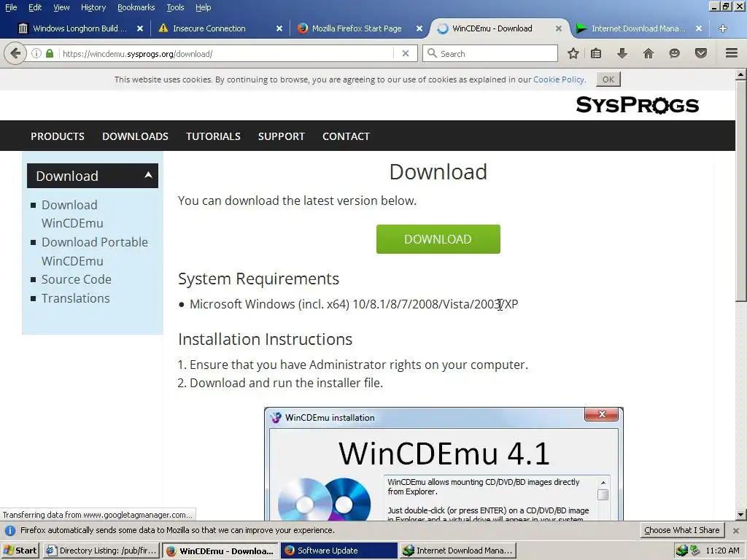Open CONTACT in the navigation bar
Viewport: 747px width, 560px height.
346,136
